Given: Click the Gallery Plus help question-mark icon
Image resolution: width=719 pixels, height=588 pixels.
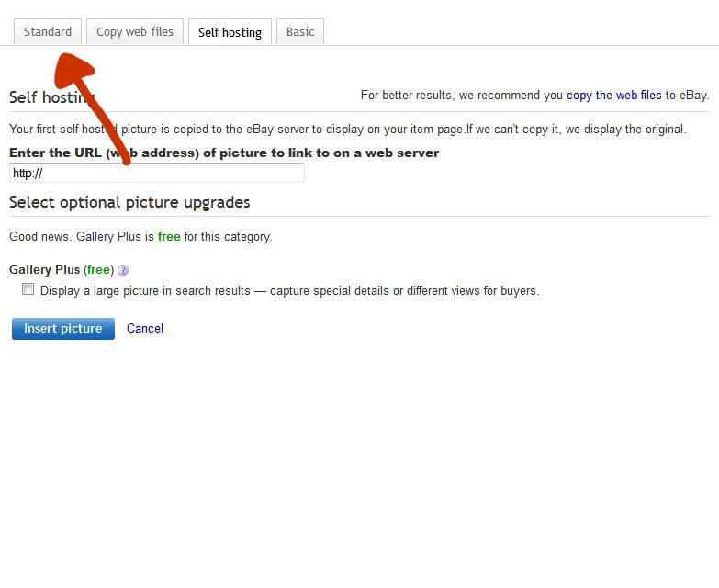Looking at the screenshot, I should (123, 270).
